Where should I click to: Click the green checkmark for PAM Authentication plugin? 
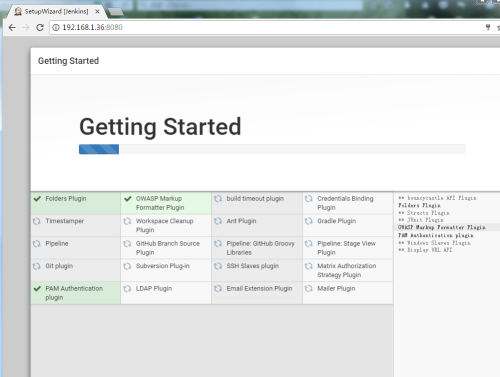point(37,289)
